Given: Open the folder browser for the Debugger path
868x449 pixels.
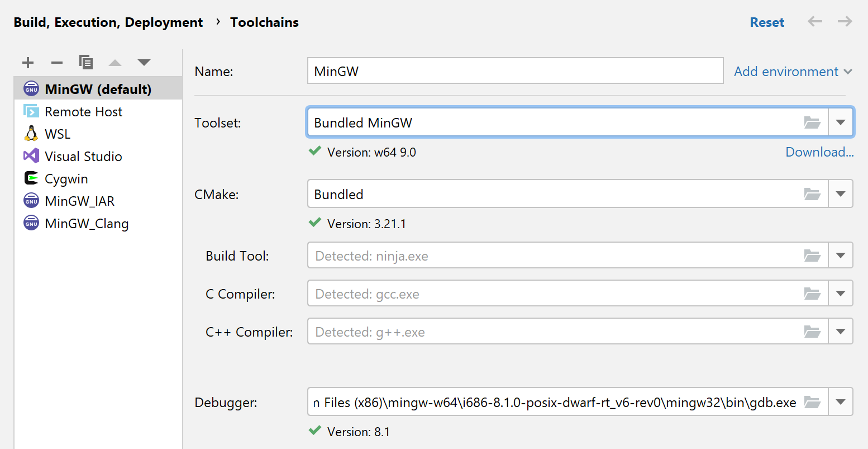Looking at the screenshot, I should tap(813, 401).
